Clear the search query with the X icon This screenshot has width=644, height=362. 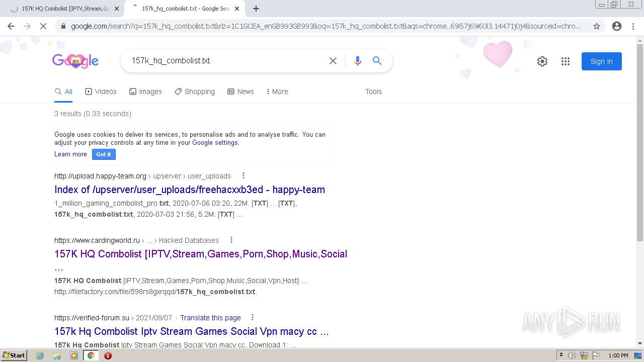[x=333, y=61]
